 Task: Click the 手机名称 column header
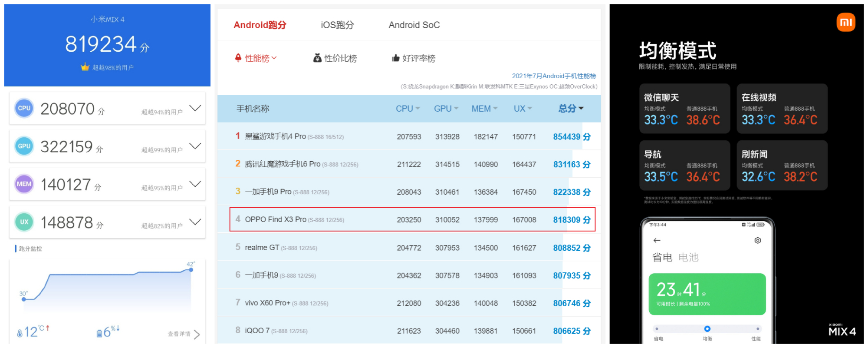[x=253, y=109]
